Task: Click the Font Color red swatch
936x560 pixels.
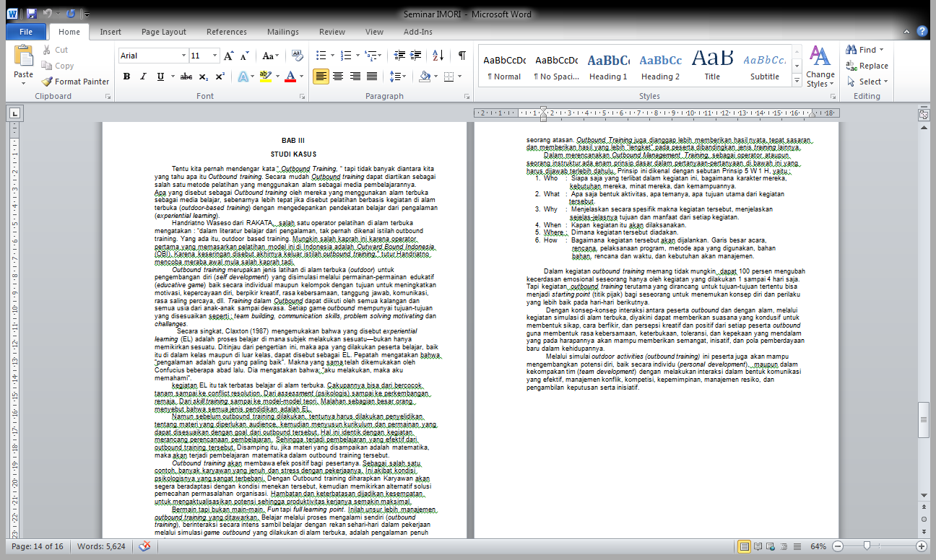Action: (290, 76)
